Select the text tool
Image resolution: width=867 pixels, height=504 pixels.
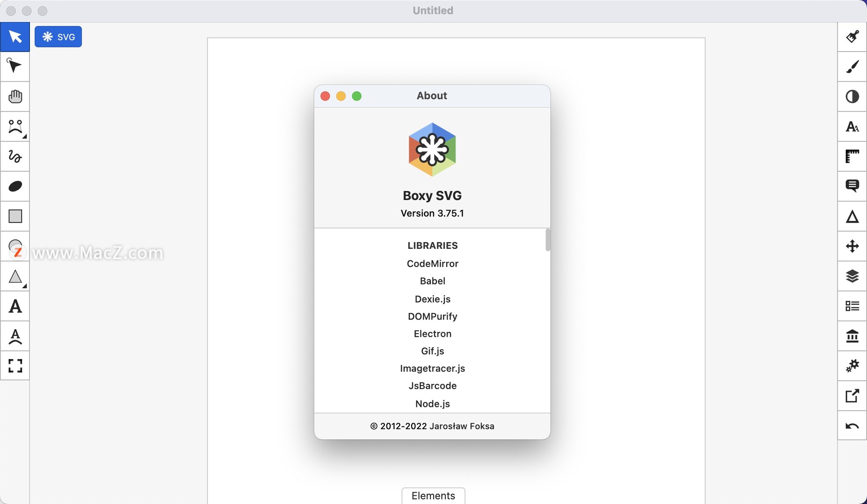(14, 306)
